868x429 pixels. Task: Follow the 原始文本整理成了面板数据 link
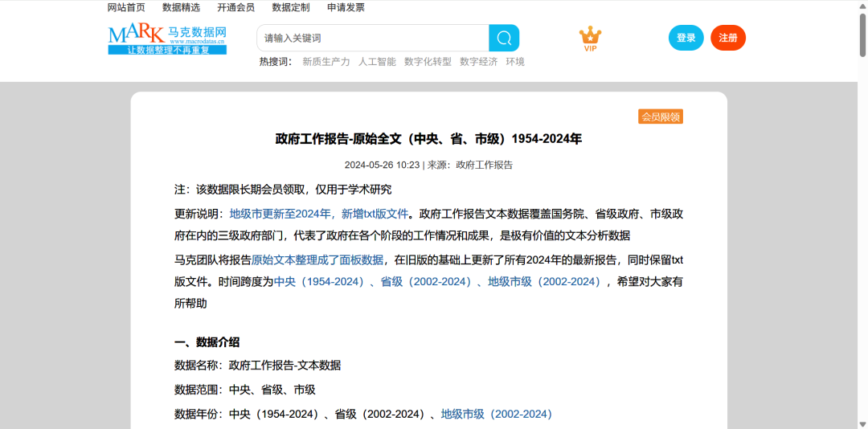pos(317,259)
